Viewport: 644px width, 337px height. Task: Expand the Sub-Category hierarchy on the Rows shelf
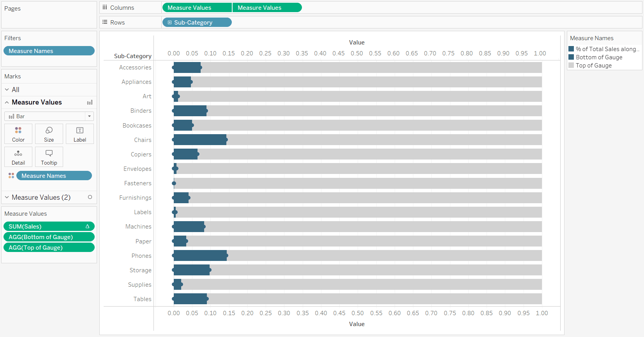click(169, 22)
